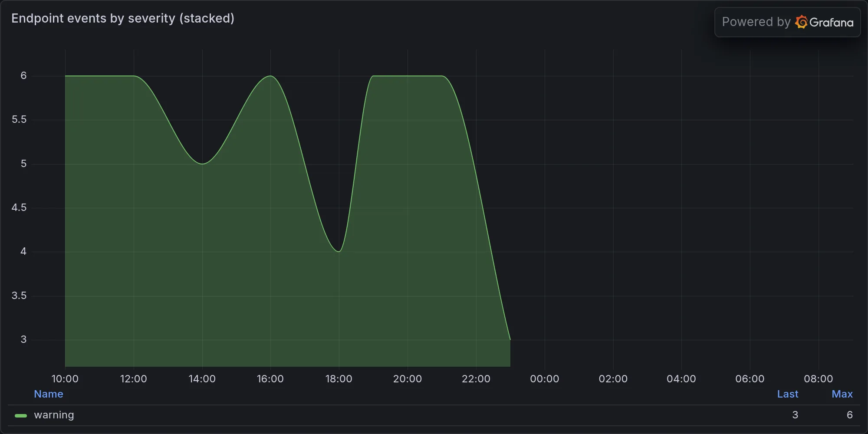
Task: Click the panel title 'Endpoint events by severity (stacked)'
Action: (123, 18)
